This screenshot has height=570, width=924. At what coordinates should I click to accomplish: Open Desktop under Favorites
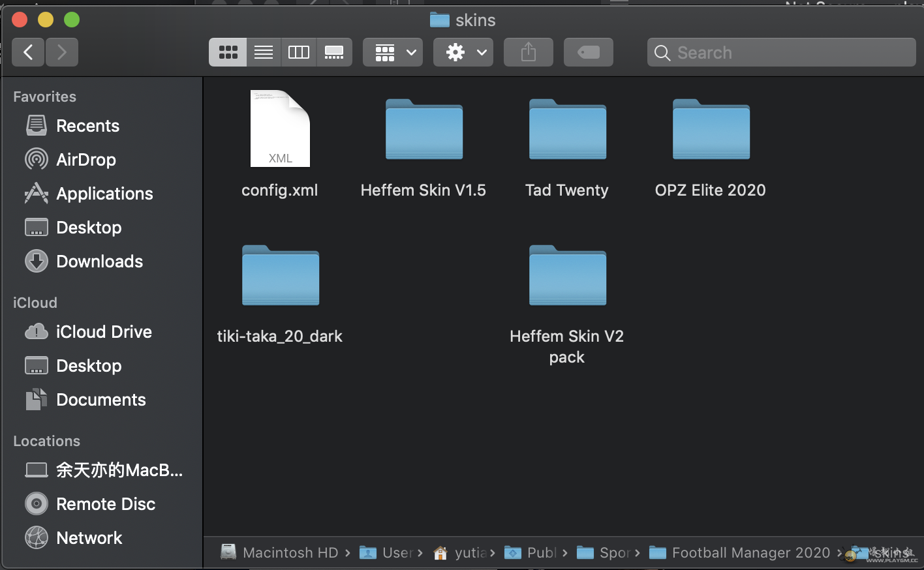102,228
